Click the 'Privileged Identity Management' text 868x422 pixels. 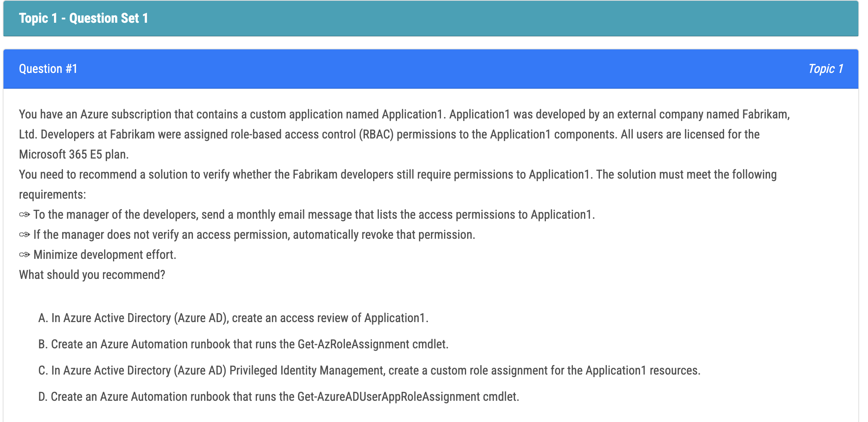(x=307, y=370)
